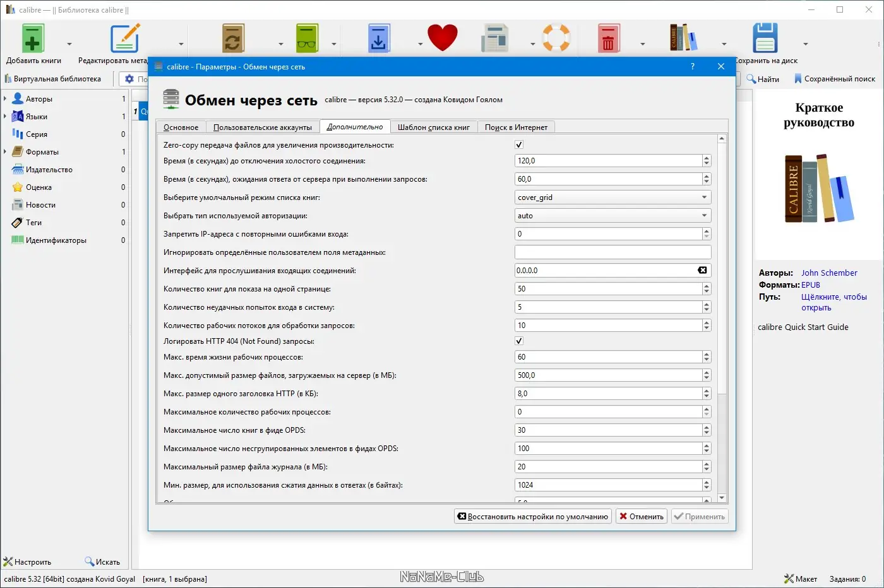The image size is (884, 588).
Task: Click Восстановить настройки по умолчанию button
Action: (533, 516)
